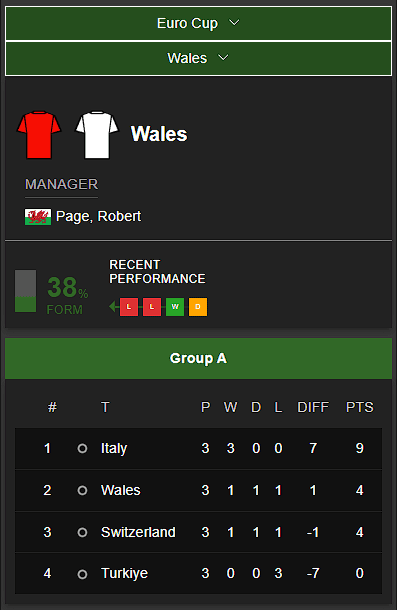Click the Welsh flag next to Page, Robert

[38, 217]
